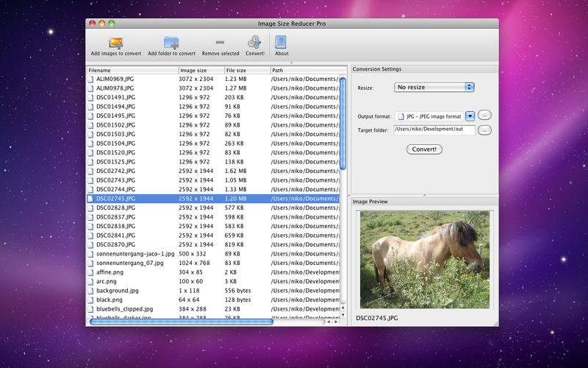Select the DSC02743.JPG row
Screen dimensions: 588x368
pos(213,180)
